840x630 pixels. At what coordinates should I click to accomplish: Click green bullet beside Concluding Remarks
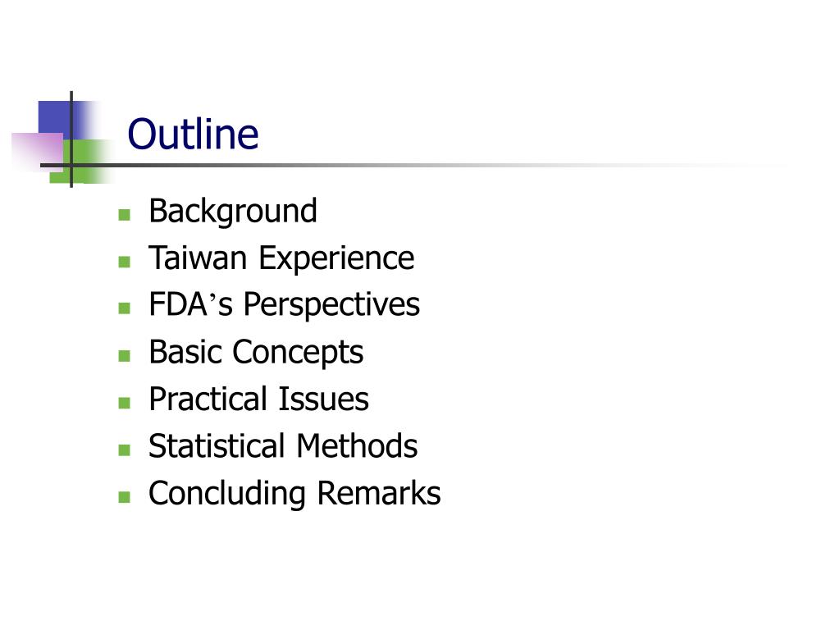(x=125, y=497)
